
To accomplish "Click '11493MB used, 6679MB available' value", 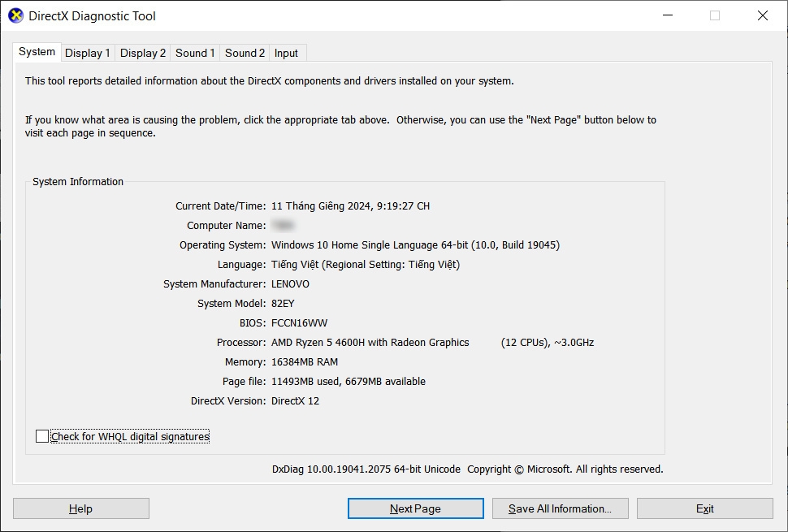I will [349, 381].
